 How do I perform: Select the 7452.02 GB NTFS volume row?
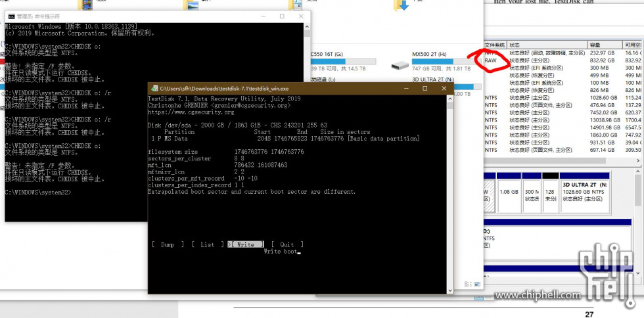click(x=563, y=112)
